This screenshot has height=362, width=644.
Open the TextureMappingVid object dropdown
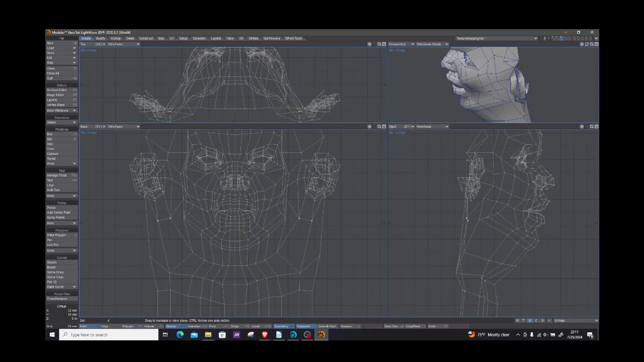497,38
